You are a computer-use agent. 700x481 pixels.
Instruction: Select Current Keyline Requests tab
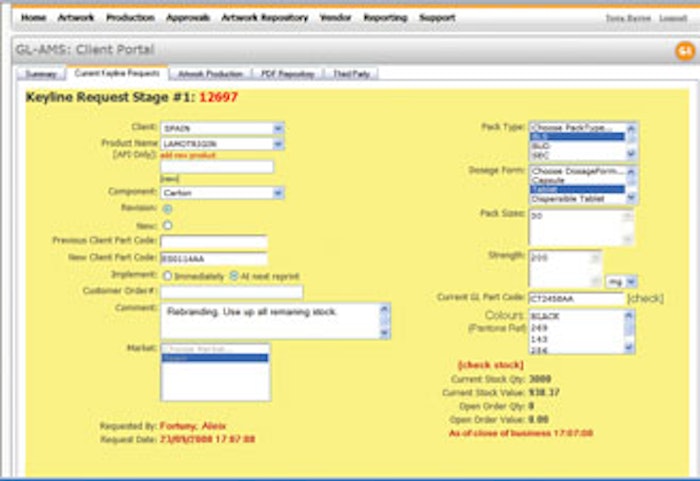click(117, 73)
